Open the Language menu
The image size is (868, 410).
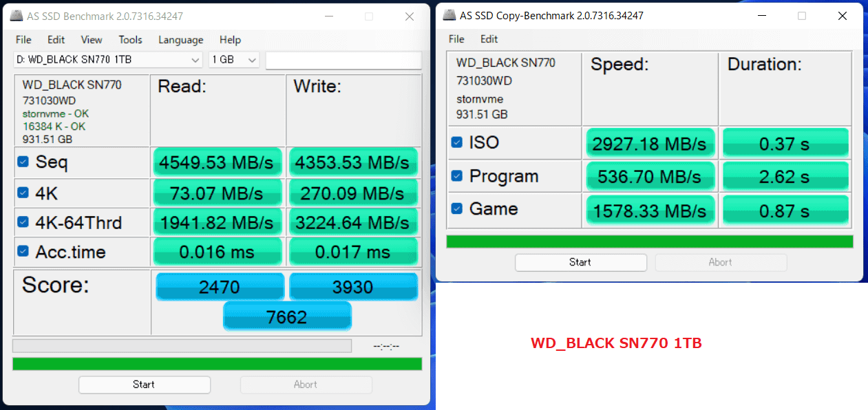(x=180, y=40)
